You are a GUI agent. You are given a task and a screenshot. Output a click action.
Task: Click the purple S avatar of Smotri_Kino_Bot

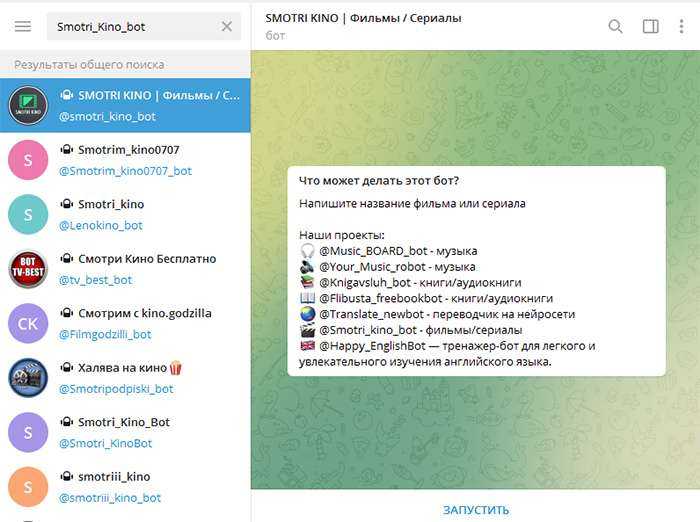click(28, 432)
